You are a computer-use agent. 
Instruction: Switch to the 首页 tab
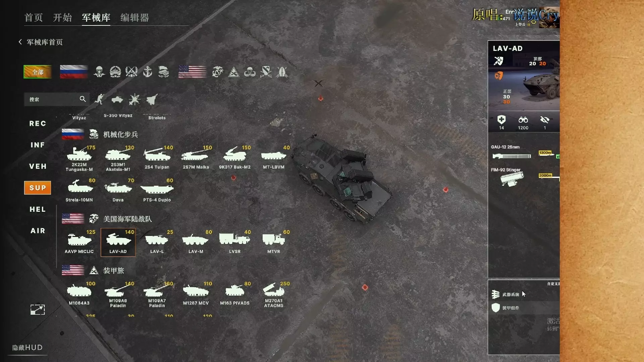pos(34,17)
